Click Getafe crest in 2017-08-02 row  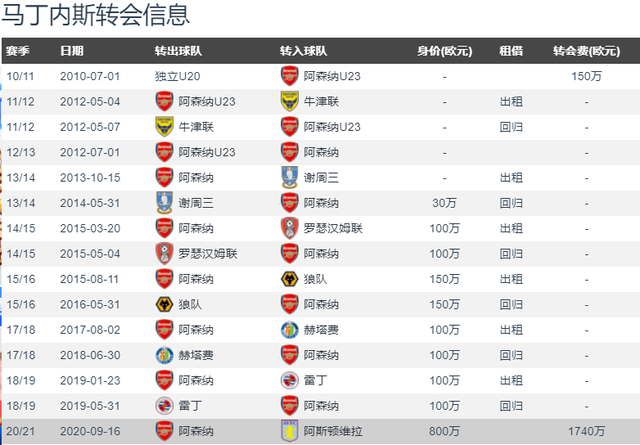[289, 330]
